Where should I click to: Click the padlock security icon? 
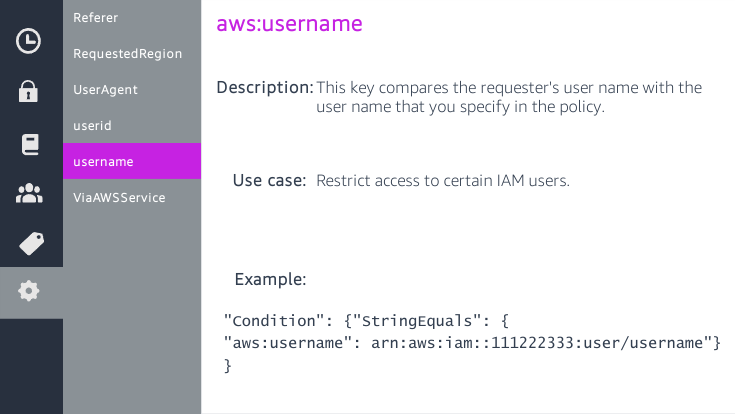(x=29, y=92)
